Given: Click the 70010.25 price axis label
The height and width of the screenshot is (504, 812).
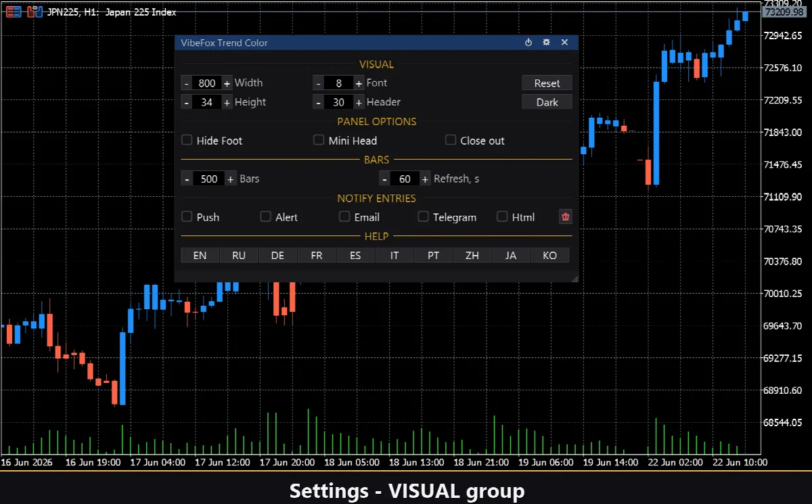Looking at the screenshot, I should (x=783, y=294).
